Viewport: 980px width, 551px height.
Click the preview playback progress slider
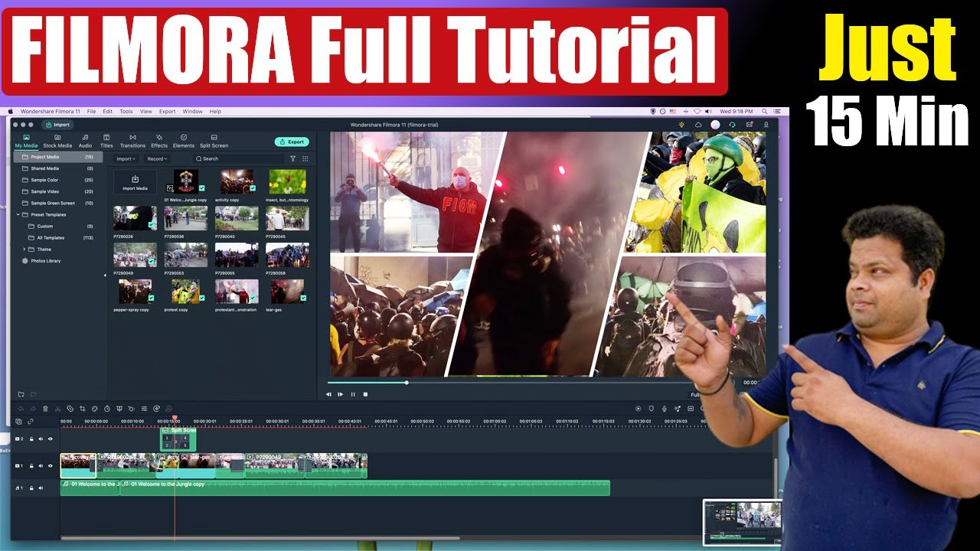tap(531, 382)
